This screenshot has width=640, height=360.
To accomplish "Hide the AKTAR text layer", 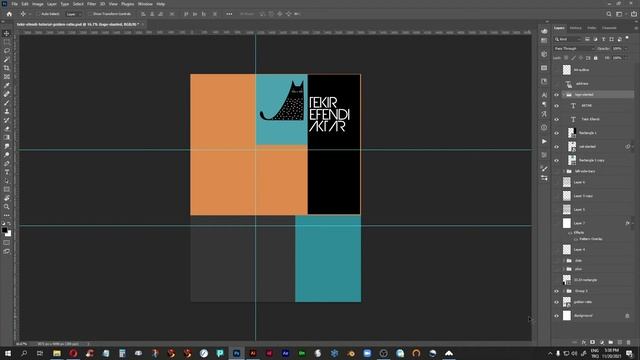I will tap(556, 106).
